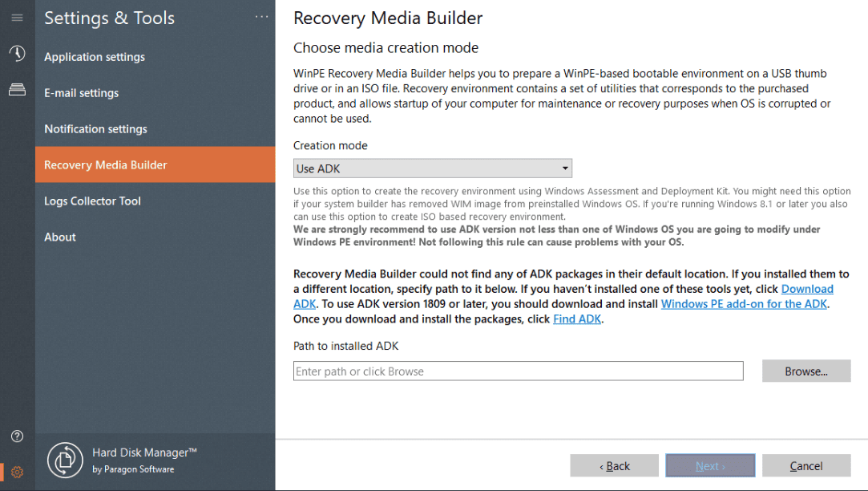Click the Download ADK link
Screen dimensions: 868x491
(807, 289)
